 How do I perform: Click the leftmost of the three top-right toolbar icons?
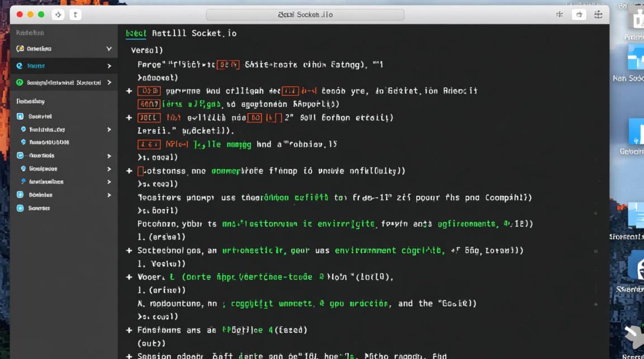click(560, 15)
